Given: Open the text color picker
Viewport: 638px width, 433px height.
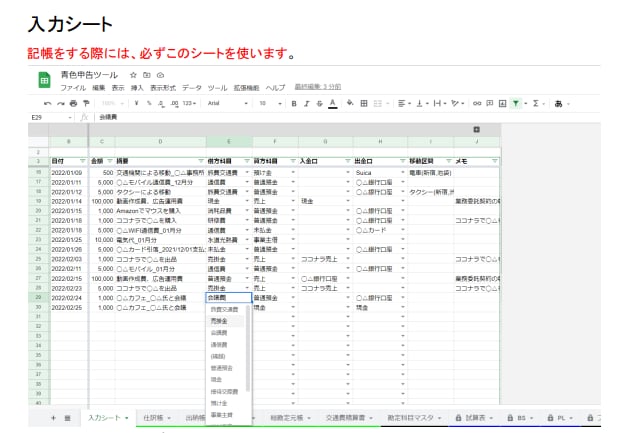Looking at the screenshot, I should pyautogui.click(x=332, y=104).
